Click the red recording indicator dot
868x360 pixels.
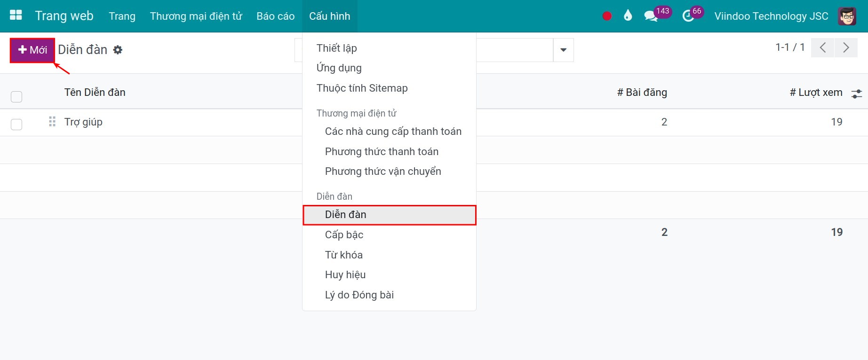coord(607,16)
